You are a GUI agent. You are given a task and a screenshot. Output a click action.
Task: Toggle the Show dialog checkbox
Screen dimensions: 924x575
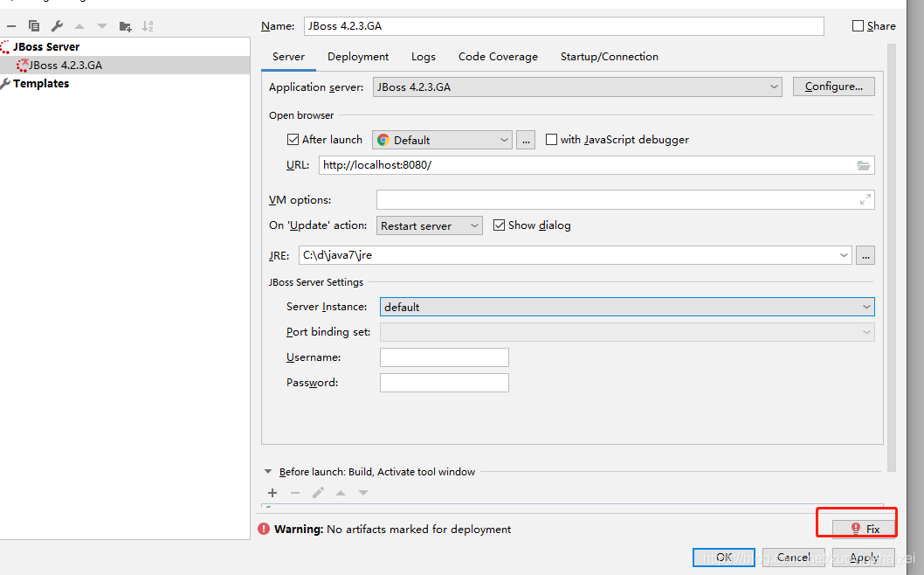click(500, 225)
